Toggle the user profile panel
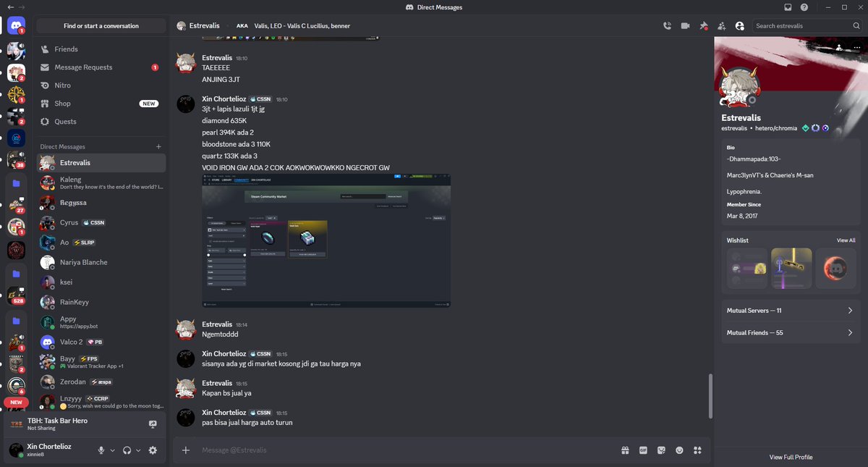Image resolution: width=868 pixels, height=467 pixels. (x=739, y=25)
